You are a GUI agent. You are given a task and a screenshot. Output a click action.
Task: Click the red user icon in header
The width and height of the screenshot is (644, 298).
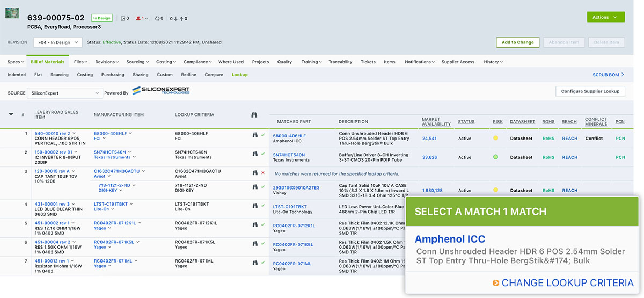tap(138, 18)
